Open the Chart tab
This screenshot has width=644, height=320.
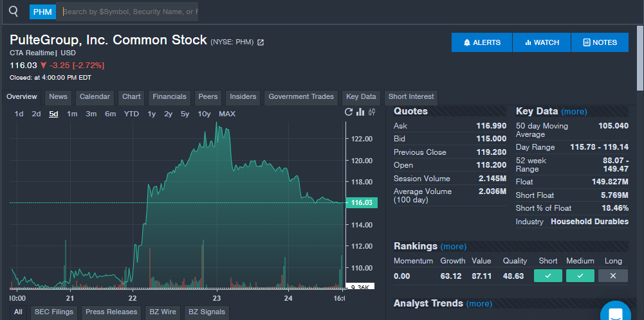pos(131,97)
